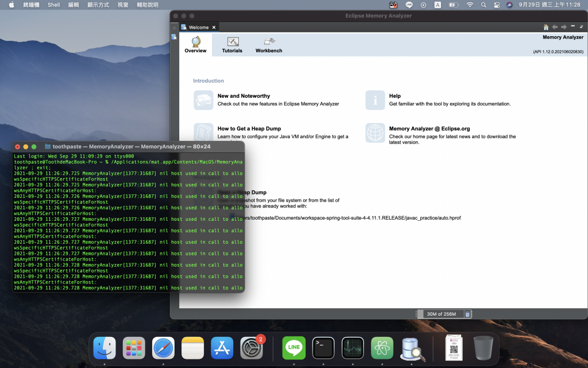Run garbage collector trash icon
The image size is (588, 368).
[467, 315]
